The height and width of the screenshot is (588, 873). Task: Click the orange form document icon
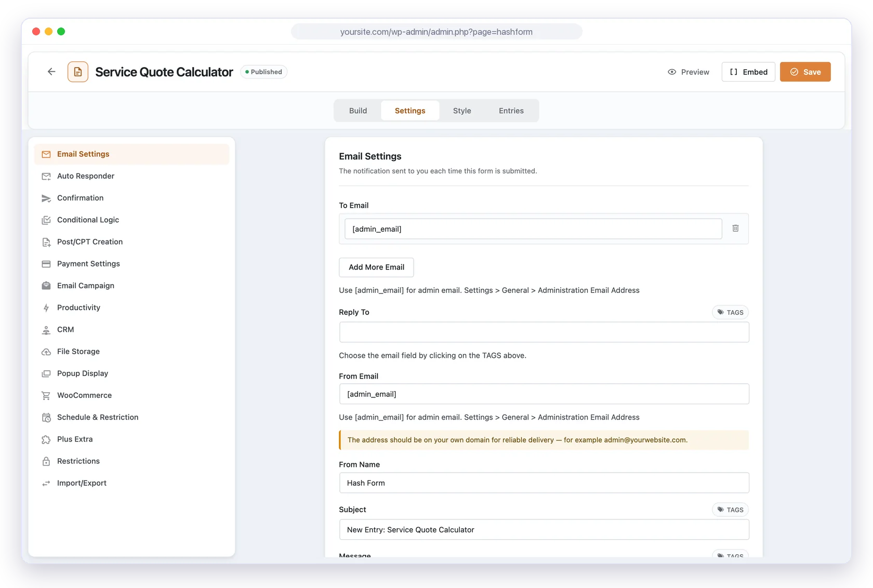click(x=78, y=72)
